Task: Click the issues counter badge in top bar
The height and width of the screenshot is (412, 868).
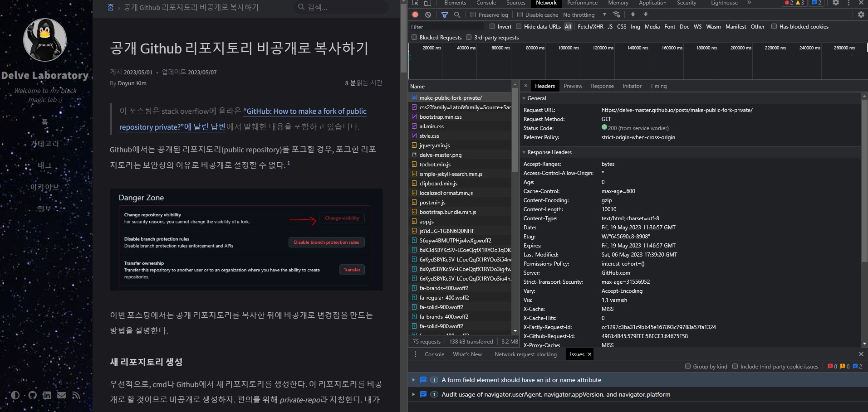Action: point(817,3)
